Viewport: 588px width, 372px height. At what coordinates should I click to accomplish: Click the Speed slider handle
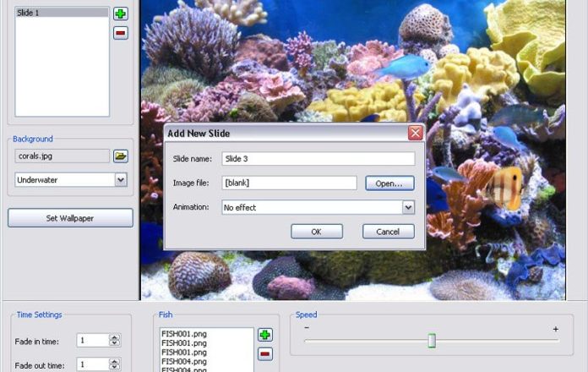click(x=432, y=340)
